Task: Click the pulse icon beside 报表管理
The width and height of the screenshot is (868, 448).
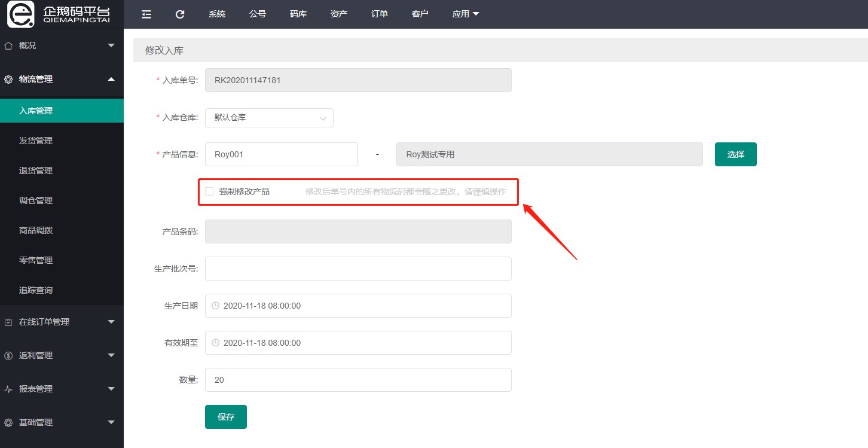Action: click(x=8, y=389)
